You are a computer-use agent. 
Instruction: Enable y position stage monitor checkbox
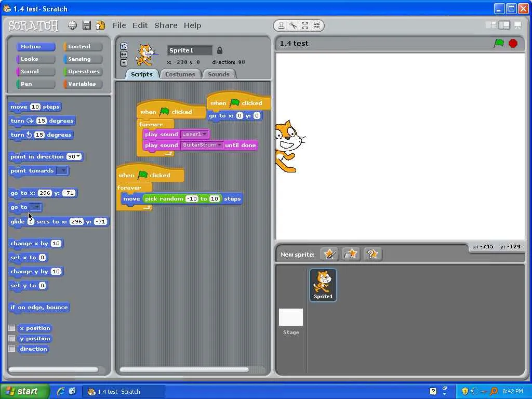tap(12, 338)
